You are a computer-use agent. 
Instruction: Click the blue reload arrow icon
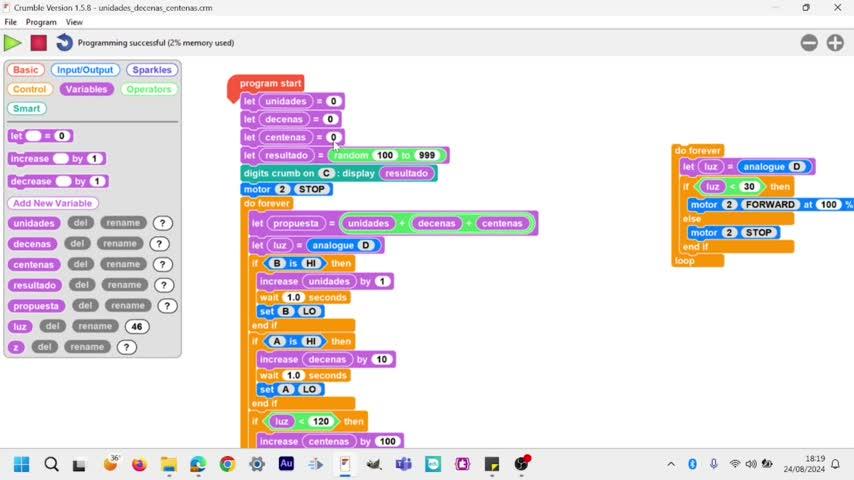(x=64, y=42)
